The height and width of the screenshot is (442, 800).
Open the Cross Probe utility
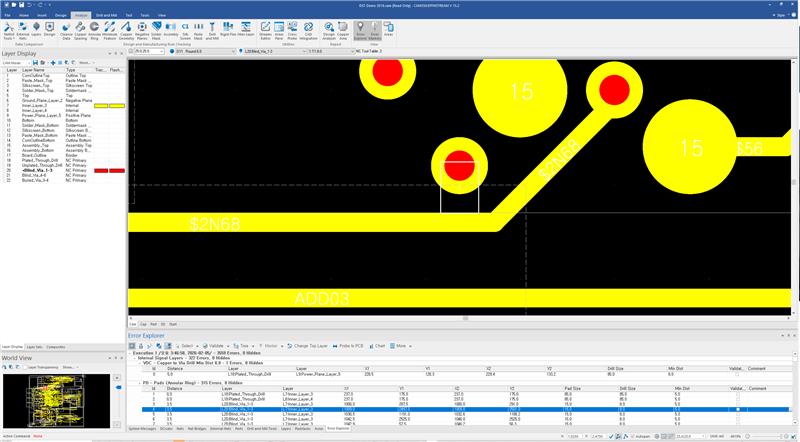pyautogui.click(x=292, y=31)
